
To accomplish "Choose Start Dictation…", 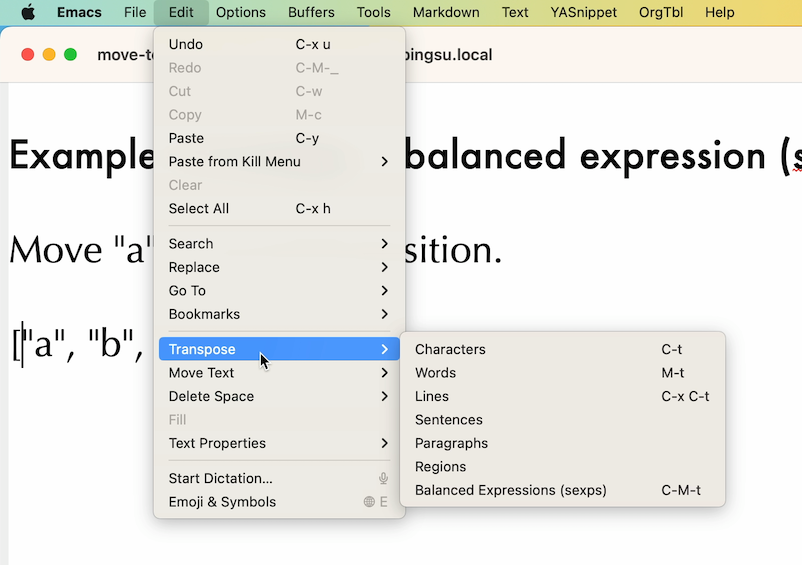I will pyautogui.click(x=279, y=479).
